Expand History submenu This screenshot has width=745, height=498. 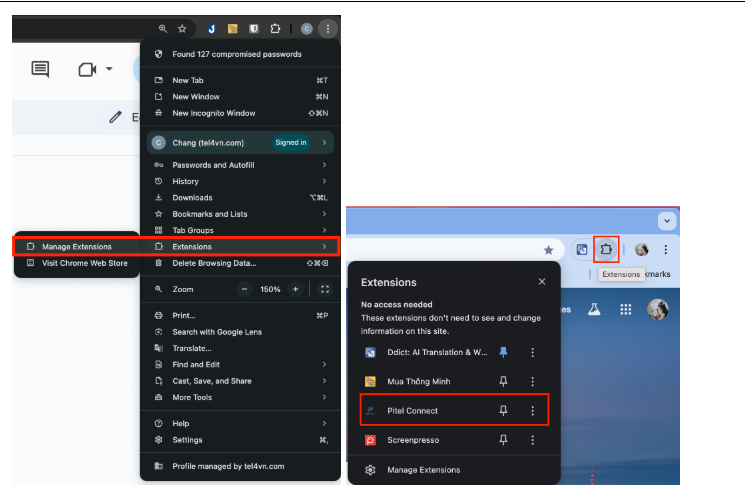coord(240,181)
